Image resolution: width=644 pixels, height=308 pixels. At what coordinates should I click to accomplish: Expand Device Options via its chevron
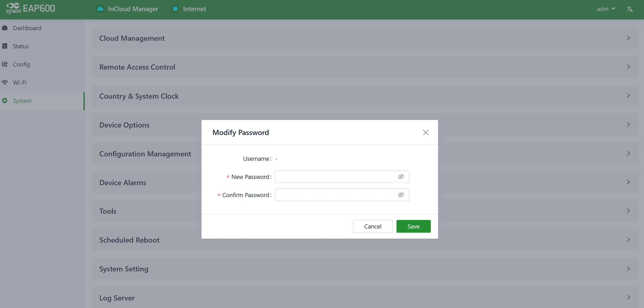[628, 124]
